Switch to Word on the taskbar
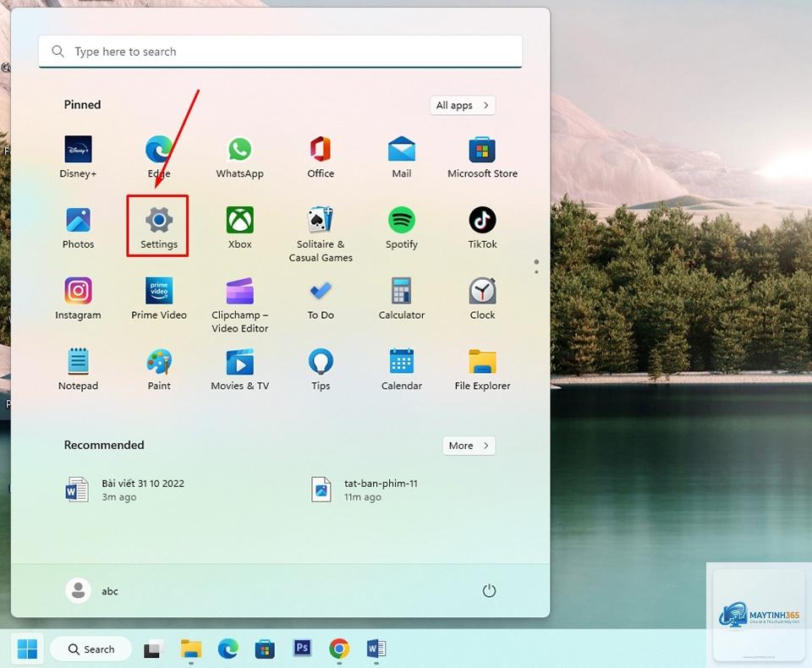Image resolution: width=812 pixels, height=668 pixels. 376,649
